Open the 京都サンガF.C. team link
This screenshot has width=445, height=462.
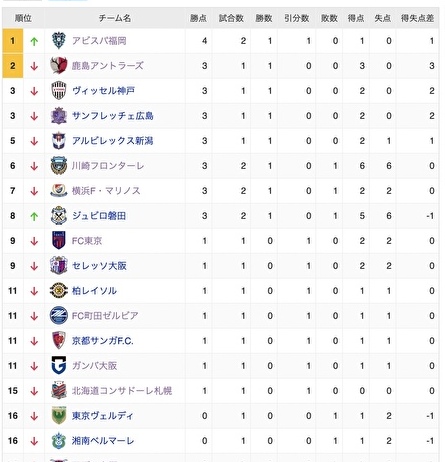point(103,341)
